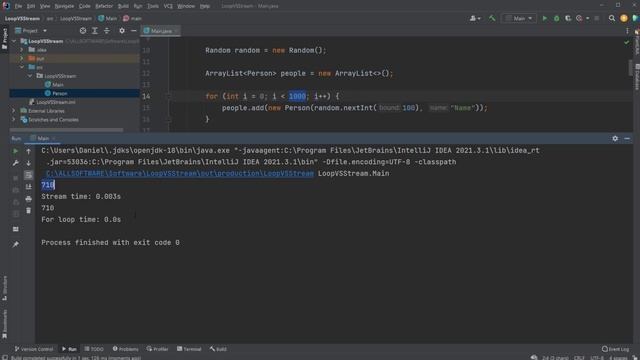
Task: Collapse the LoopVSStream project root node
Action: [14, 41]
